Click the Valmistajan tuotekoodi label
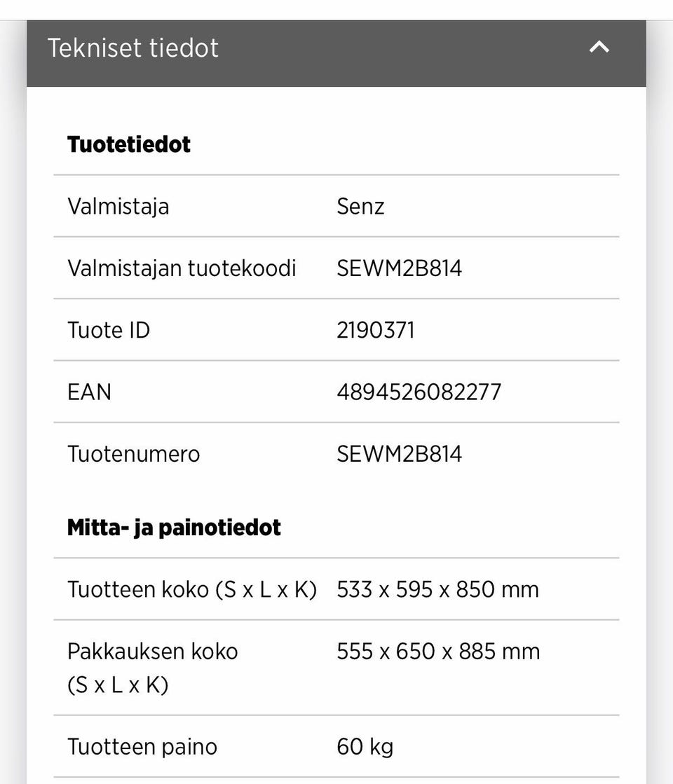This screenshot has height=784, width=673. click(182, 268)
